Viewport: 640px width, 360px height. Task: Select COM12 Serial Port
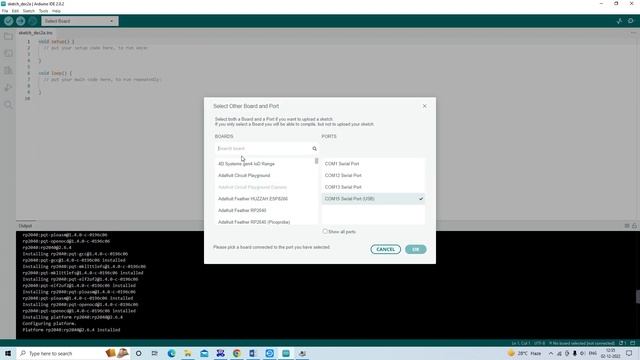[373, 176]
